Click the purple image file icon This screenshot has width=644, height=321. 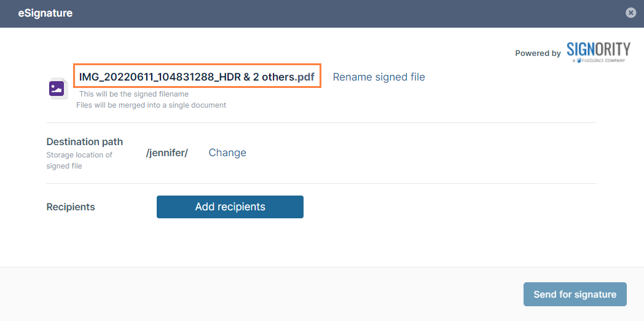[x=57, y=88]
